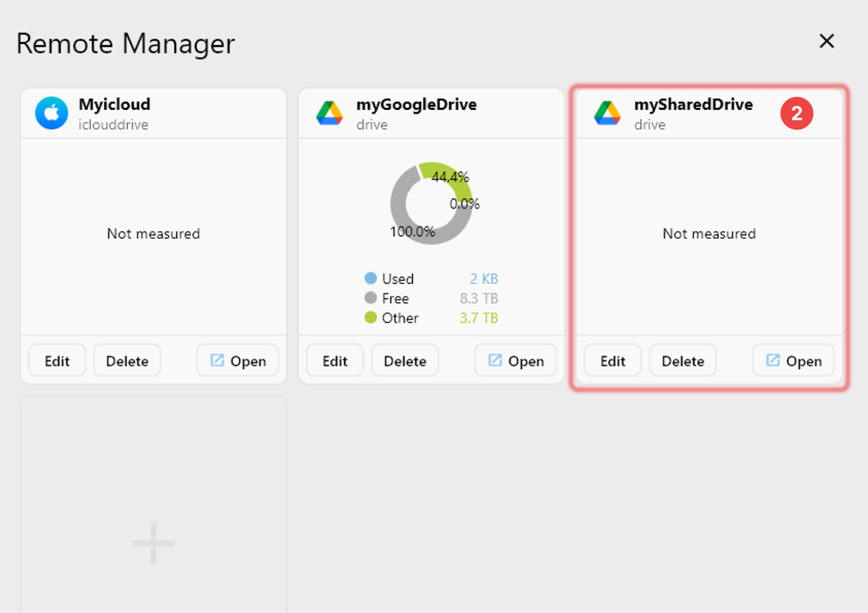Edit the myGoogleDrive remote
The width and height of the screenshot is (868, 613).
[334, 360]
